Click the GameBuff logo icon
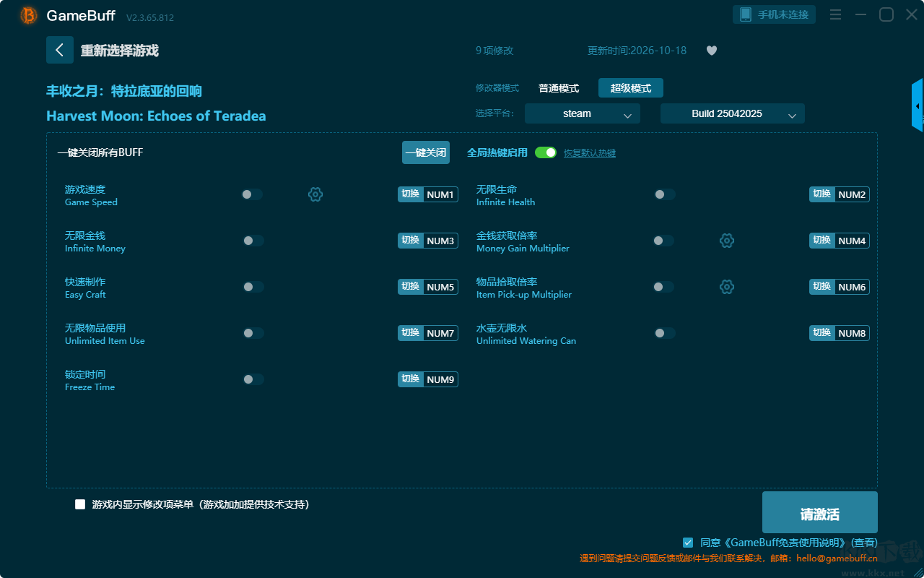 (x=29, y=15)
